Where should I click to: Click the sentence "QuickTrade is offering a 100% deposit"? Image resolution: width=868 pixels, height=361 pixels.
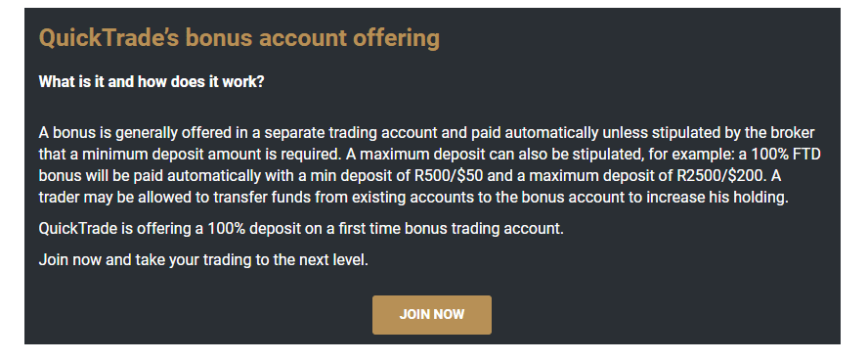pyautogui.click(x=301, y=228)
